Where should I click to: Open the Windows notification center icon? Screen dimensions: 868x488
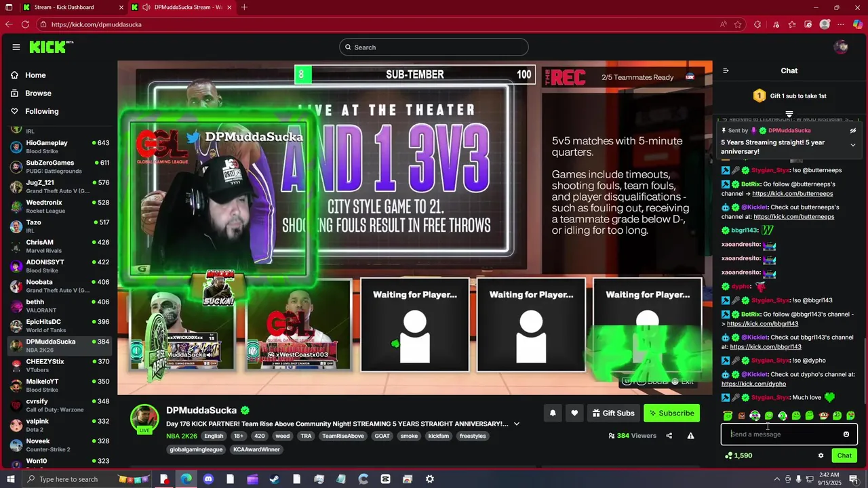853,479
